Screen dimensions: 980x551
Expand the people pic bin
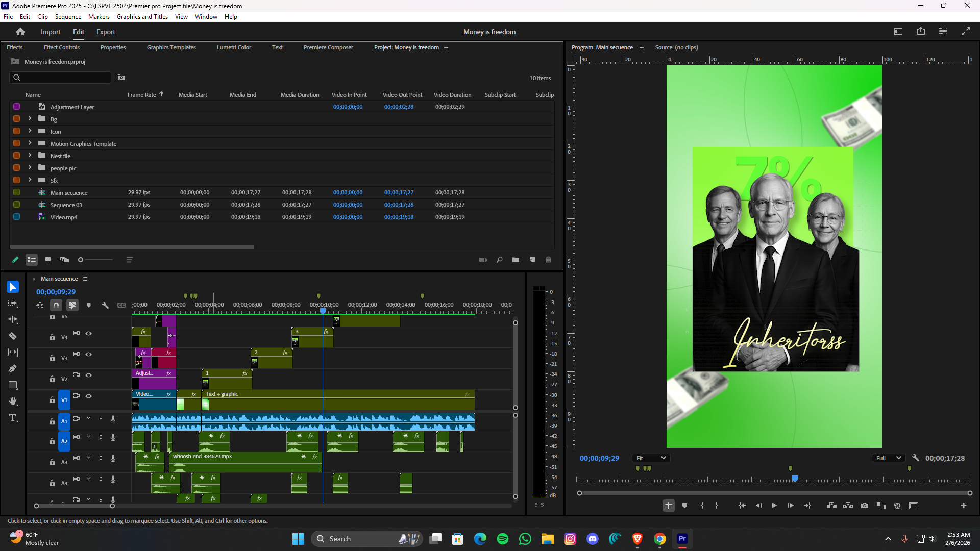(30, 168)
